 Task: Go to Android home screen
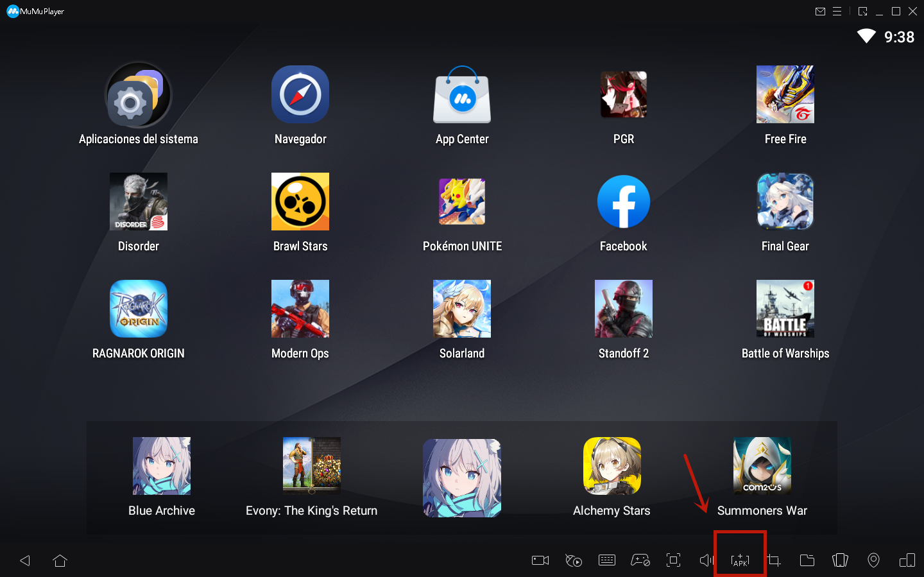click(x=60, y=560)
